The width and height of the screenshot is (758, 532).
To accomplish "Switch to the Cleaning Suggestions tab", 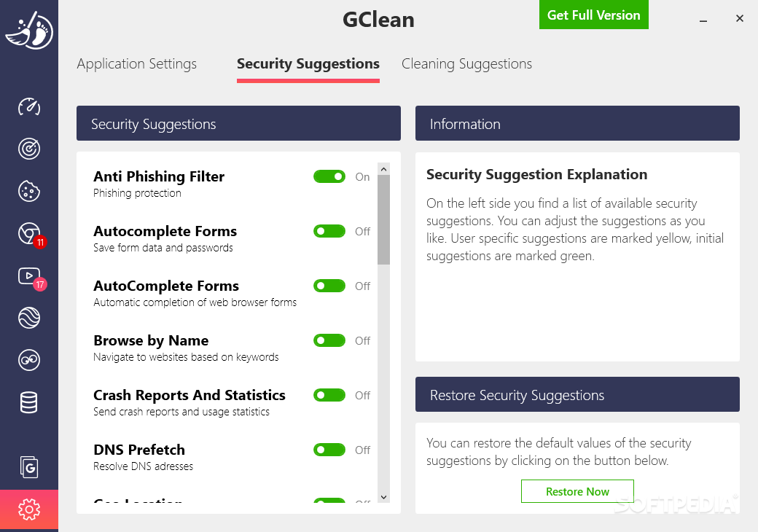I will coord(466,64).
